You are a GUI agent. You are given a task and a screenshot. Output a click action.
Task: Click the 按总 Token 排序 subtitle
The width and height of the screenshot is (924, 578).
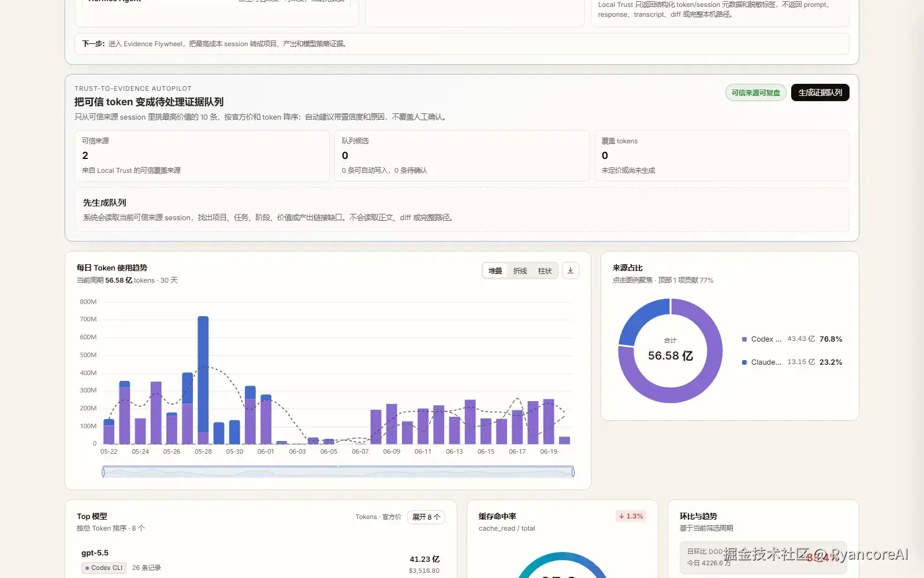(x=111, y=528)
